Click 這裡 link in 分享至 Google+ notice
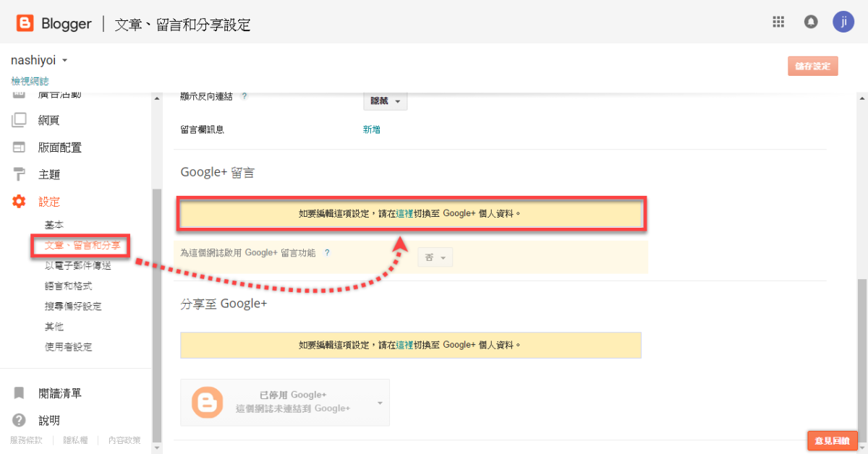Screen dimensions: 868x454 (404, 346)
